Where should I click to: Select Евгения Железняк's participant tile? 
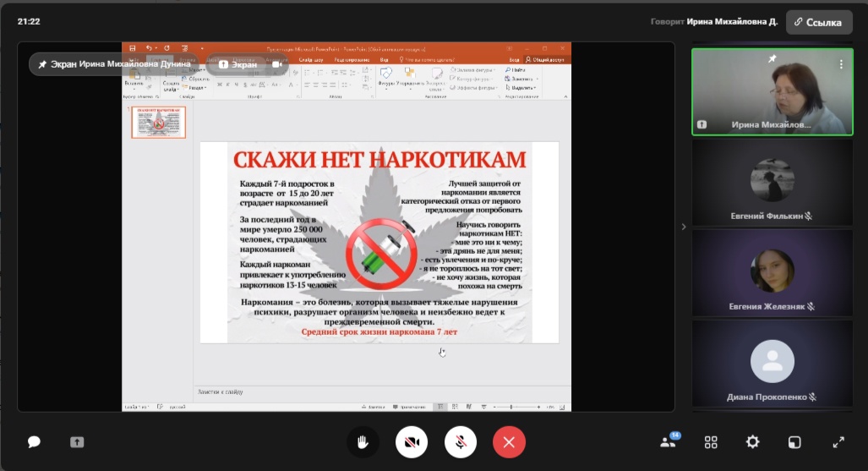click(772, 272)
